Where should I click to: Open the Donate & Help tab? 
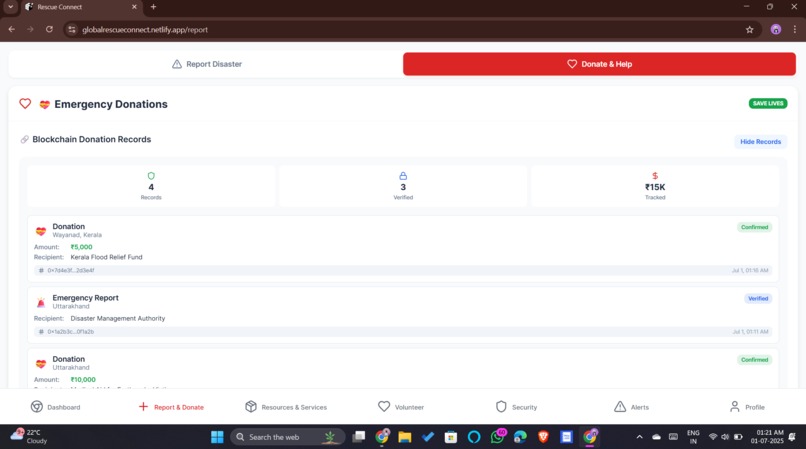tap(599, 64)
